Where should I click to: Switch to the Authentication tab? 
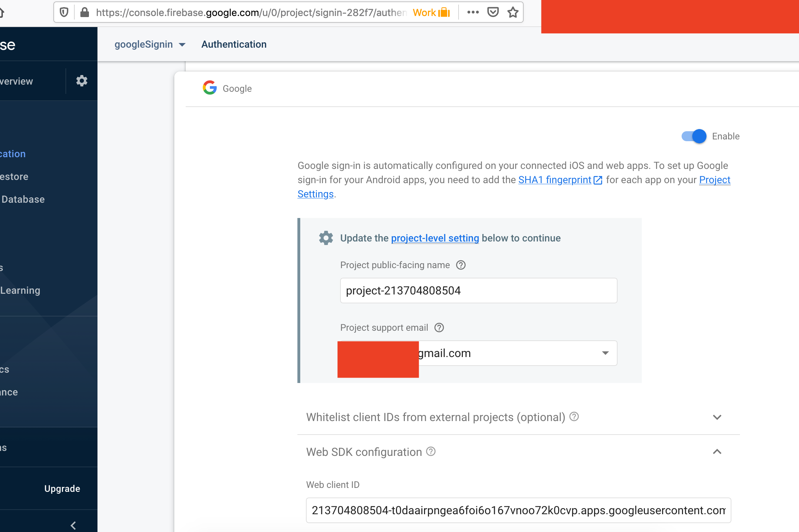pos(234,44)
